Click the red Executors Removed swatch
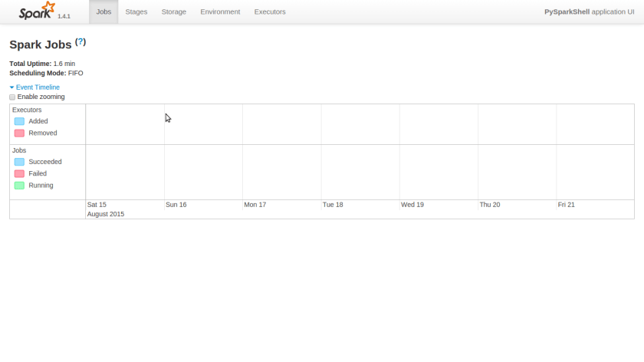 (x=19, y=133)
